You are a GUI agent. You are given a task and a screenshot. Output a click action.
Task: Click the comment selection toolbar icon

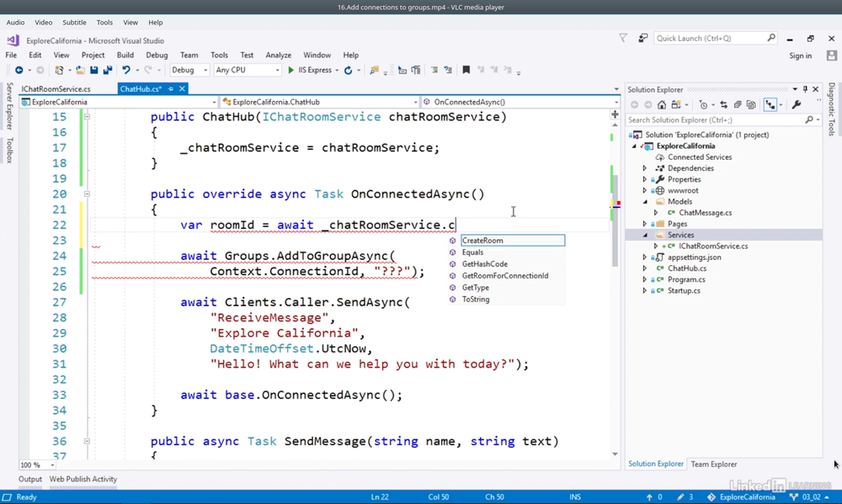tap(434, 71)
